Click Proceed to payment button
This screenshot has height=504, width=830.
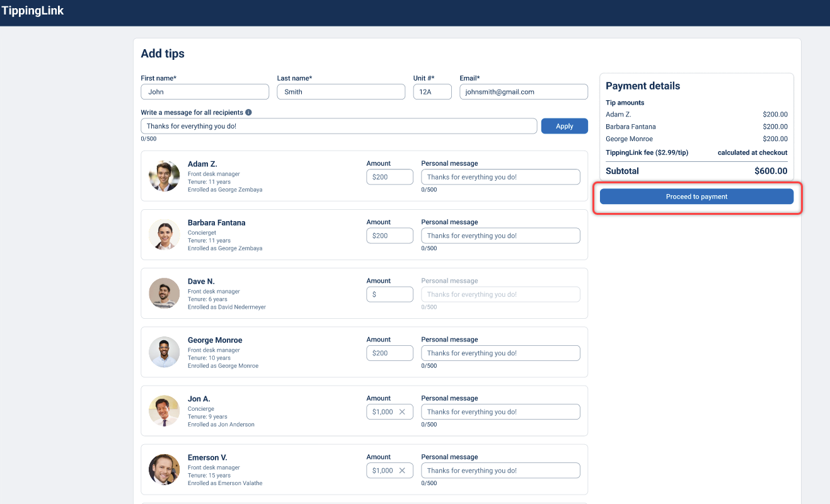coord(696,197)
